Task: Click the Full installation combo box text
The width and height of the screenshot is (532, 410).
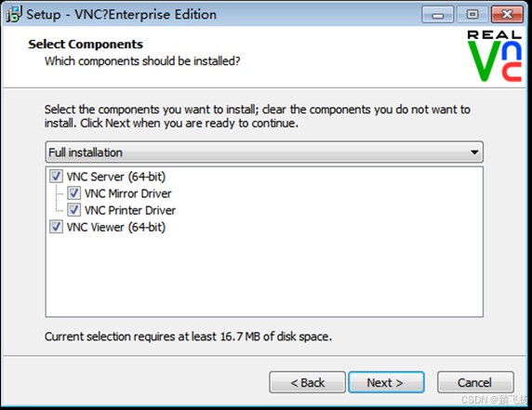Action: [86, 152]
